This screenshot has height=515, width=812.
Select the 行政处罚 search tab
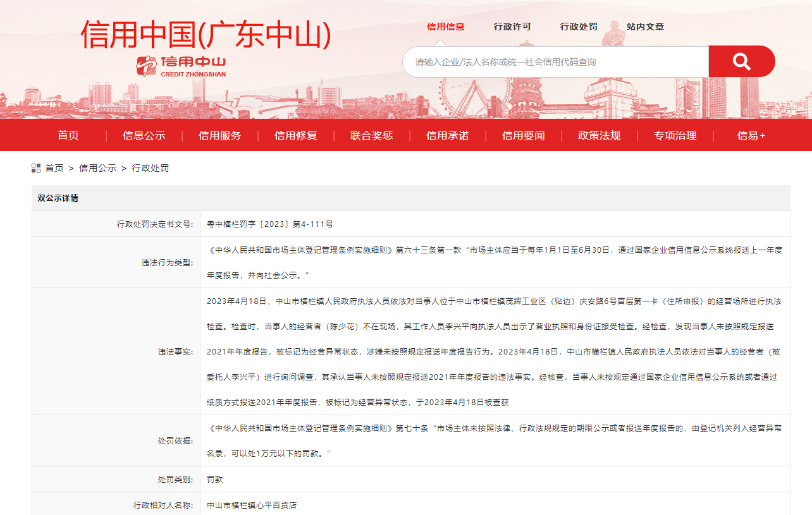tap(579, 27)
